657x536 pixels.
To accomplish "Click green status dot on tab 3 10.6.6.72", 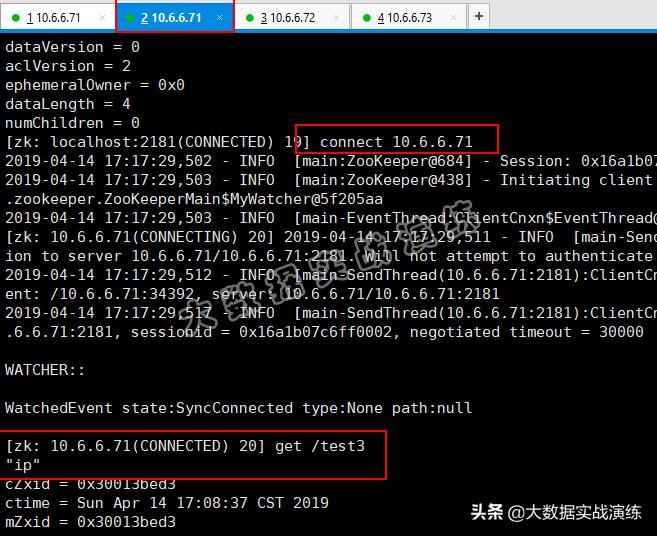I will [x=250, y=18].
